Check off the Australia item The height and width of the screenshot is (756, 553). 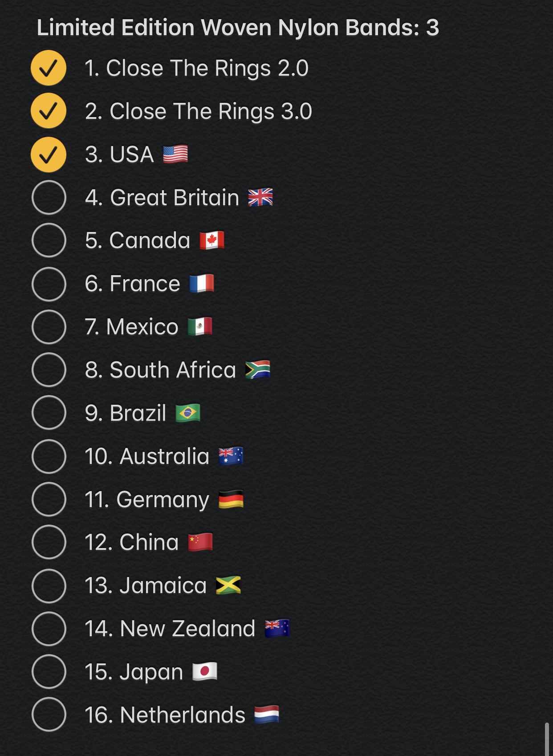coord(49,456)
